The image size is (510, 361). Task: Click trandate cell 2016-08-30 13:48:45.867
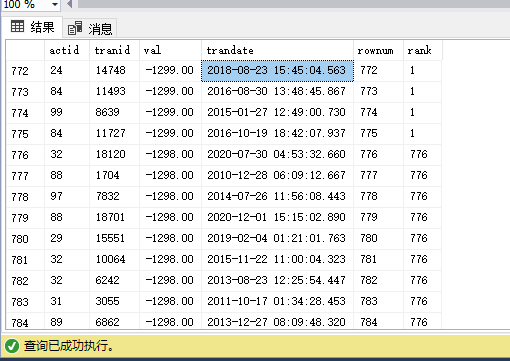click(x=277, y=92)
